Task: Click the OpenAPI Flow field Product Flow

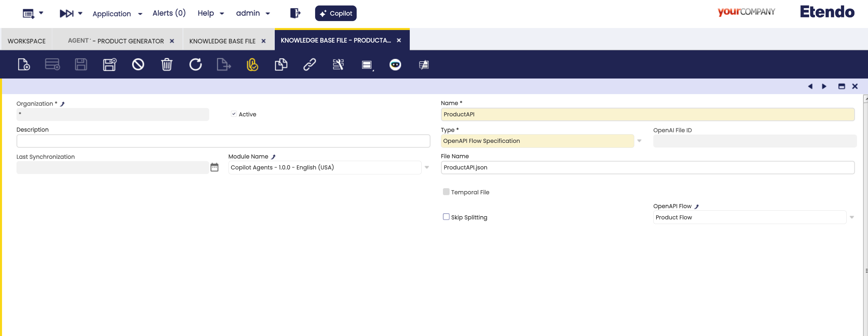Action: (749, 217)
